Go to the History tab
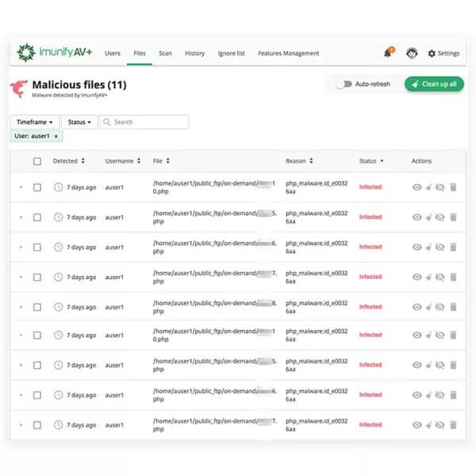Screen dimensions: 476x476 pos(194,53)
